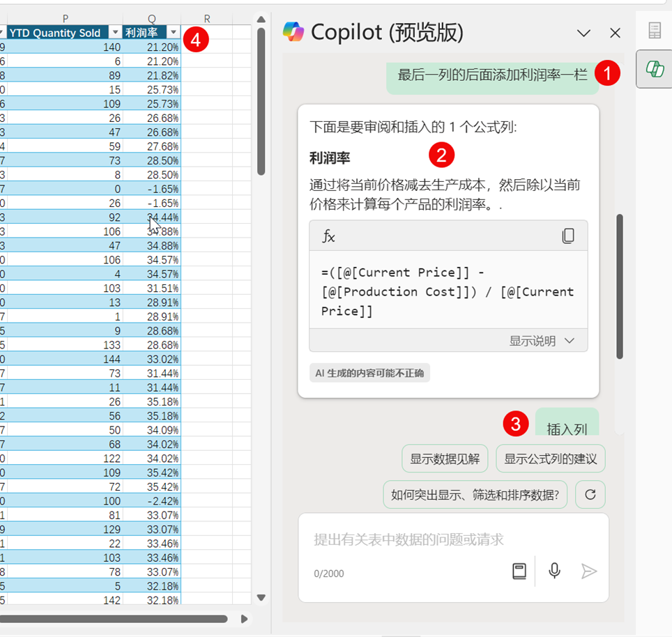Viewport: 672px width, 637px height.
Task: Select the cell with value 31.51%
Action: tap(152, 289)
